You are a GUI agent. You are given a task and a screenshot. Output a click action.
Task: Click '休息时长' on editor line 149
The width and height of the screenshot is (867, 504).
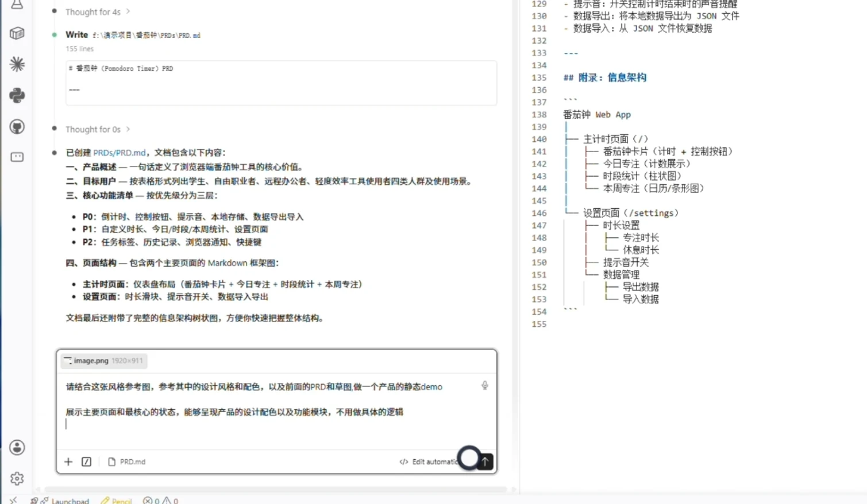click(x=641, y=250)
